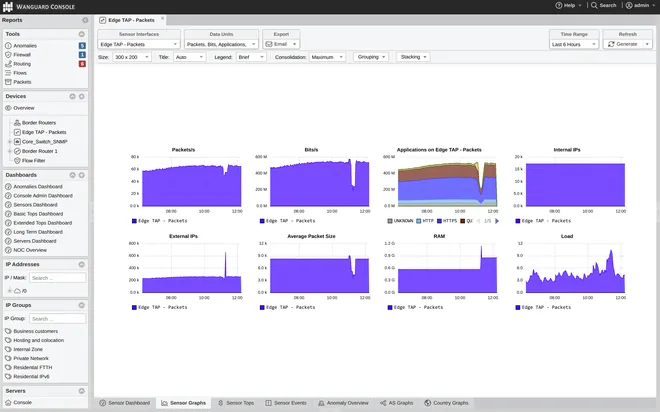Open Packets tool in Tools panel
The height and width of the screenshot is (412, 660).
pyautogui.click(x=22, y=82)
